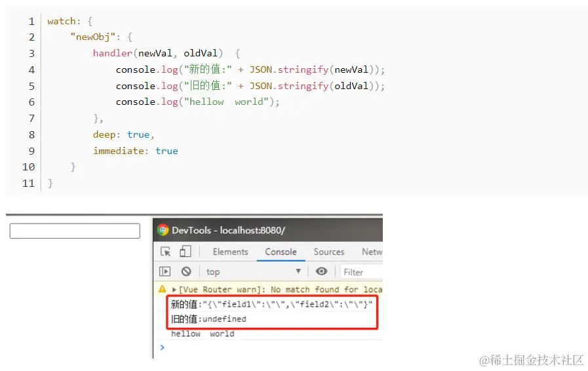This screenshot has height=371, width=588.
Task: Select the '旧的值:undefined' log line
Action: pos(208,319)
